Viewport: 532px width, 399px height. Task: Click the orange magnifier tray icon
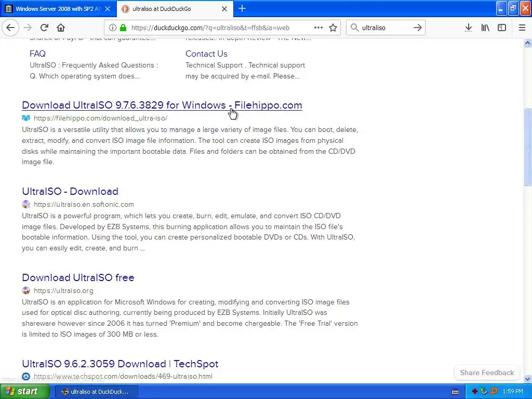click(x=494, y=392)
